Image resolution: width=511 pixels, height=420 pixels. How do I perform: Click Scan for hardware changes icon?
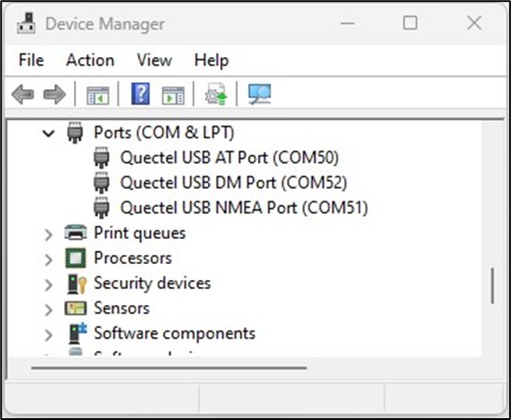point(260,95)
